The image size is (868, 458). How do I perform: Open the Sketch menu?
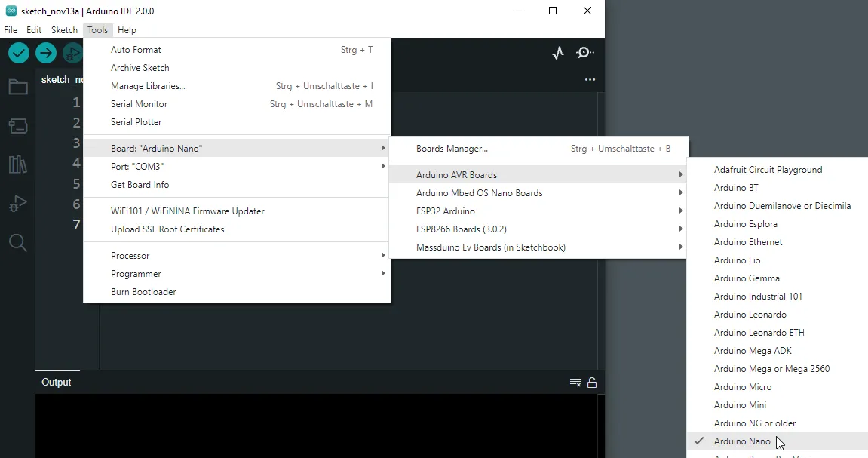pos(64,30)
